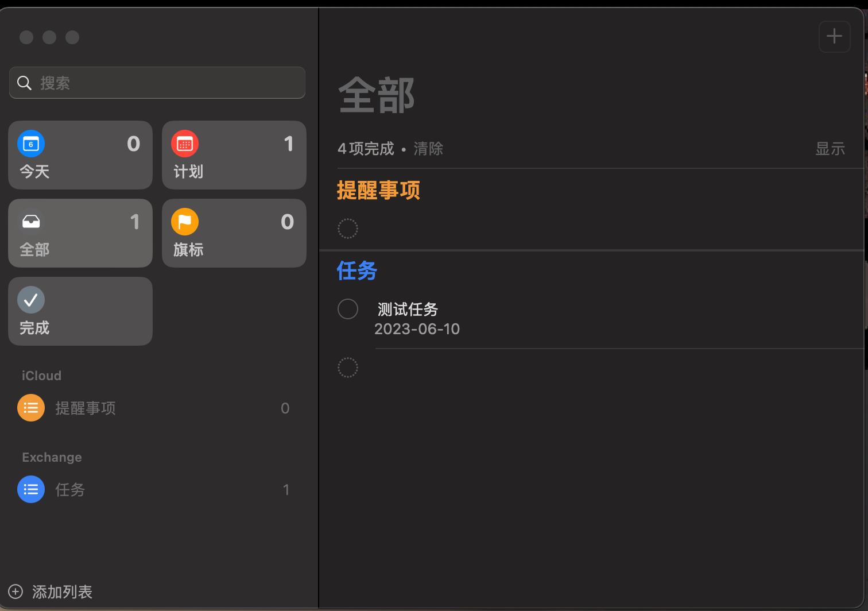Click empty reminder circle under 提醒事项
868x611 pixels.
point(348,229)
